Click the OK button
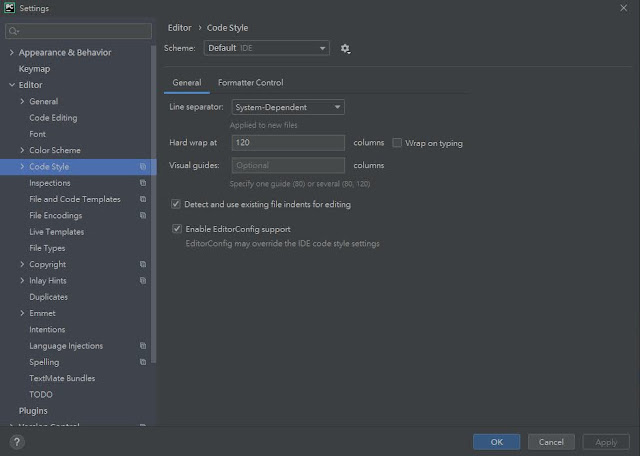The width and height of the screenshot is (640, 456). (496, 442)
